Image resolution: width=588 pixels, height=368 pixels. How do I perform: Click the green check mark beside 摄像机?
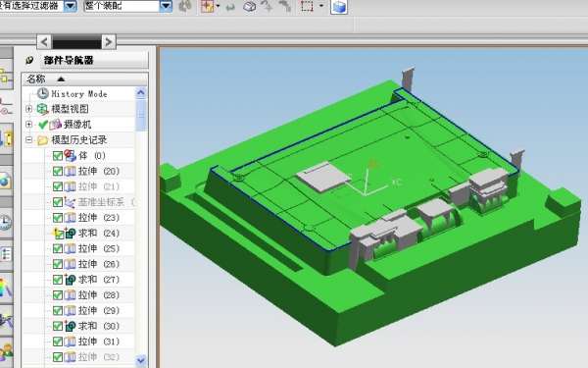(43, 125)
